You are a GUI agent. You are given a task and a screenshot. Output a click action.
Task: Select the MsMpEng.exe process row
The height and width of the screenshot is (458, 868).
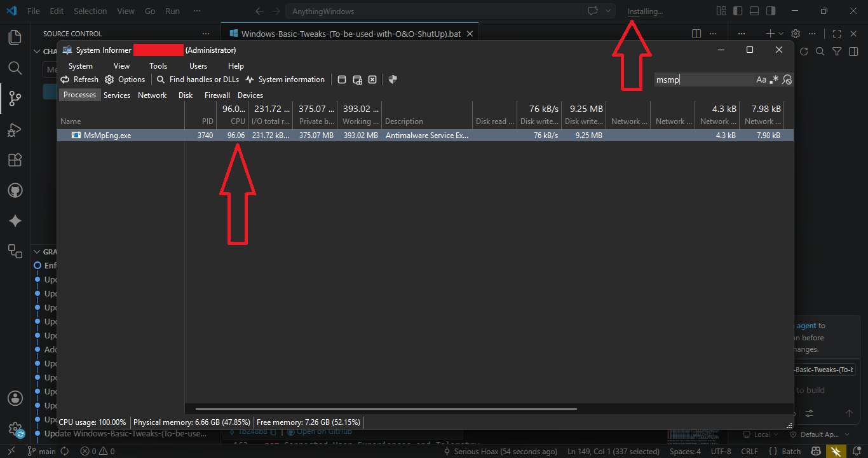coord(425,135)
